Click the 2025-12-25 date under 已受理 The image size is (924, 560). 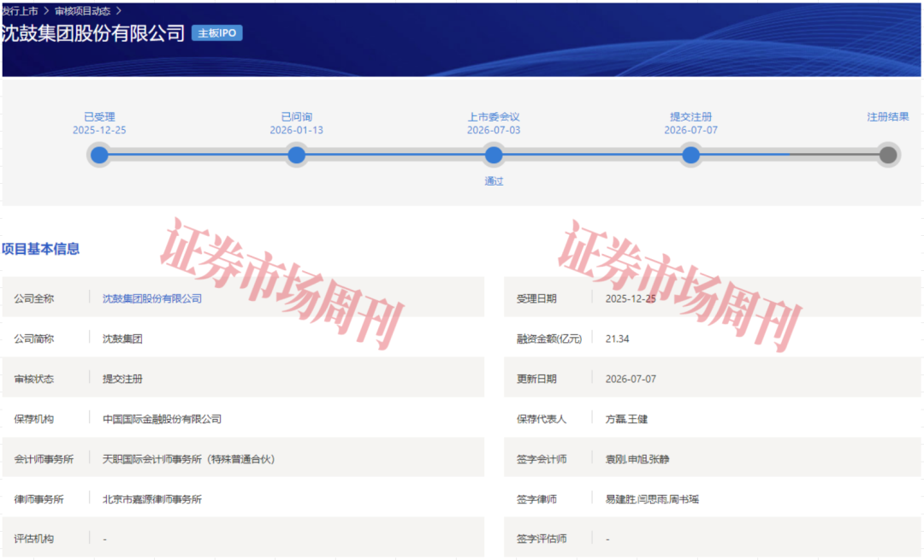99,130
